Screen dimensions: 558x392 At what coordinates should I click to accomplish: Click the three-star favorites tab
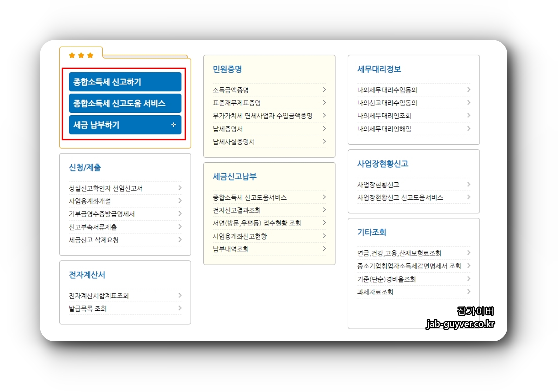click(x=81, y=55)
